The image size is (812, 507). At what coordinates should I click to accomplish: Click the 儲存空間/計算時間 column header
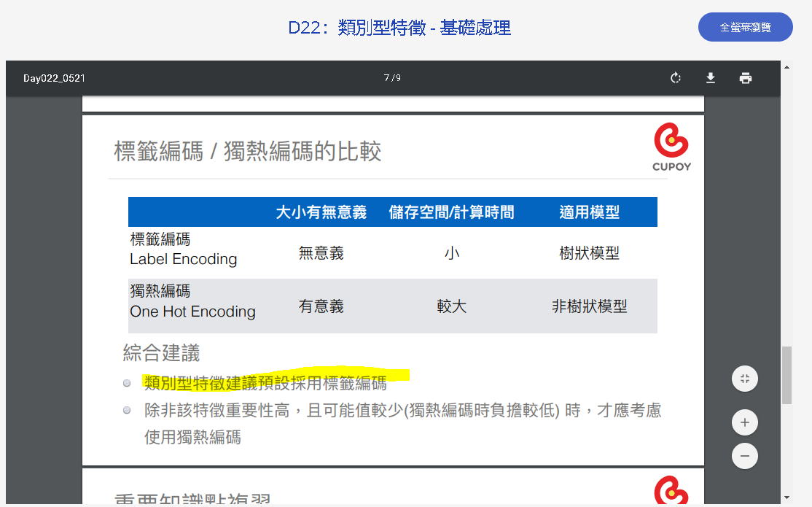(452, 212)
